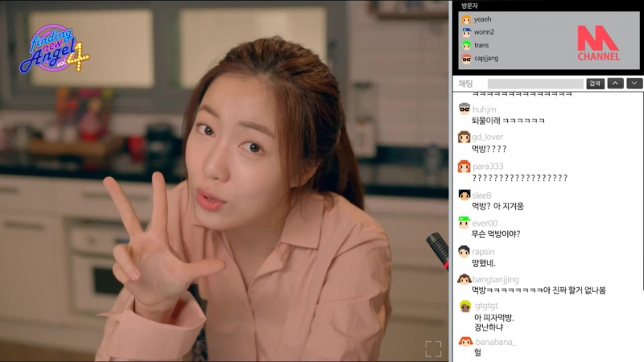Click the M Channel logo
Screen dimensions: 644x362
tap(598, 43)
